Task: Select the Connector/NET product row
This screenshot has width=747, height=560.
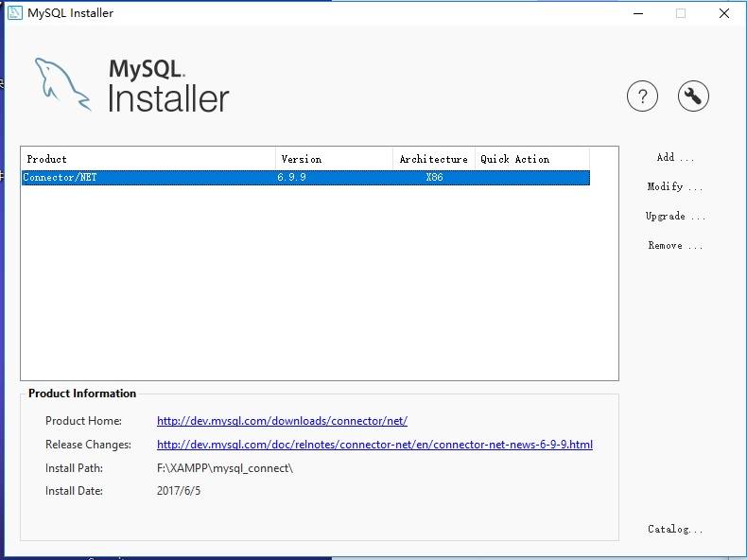Action: point(305,177)
